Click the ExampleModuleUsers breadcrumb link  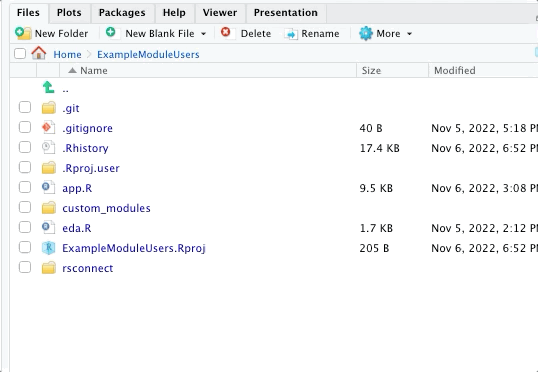[148, 55]
